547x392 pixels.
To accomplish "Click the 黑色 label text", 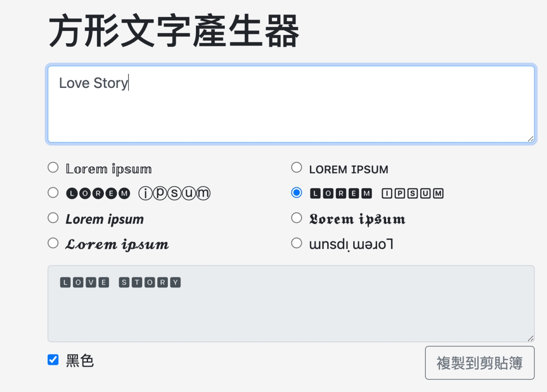I will 80,361.
